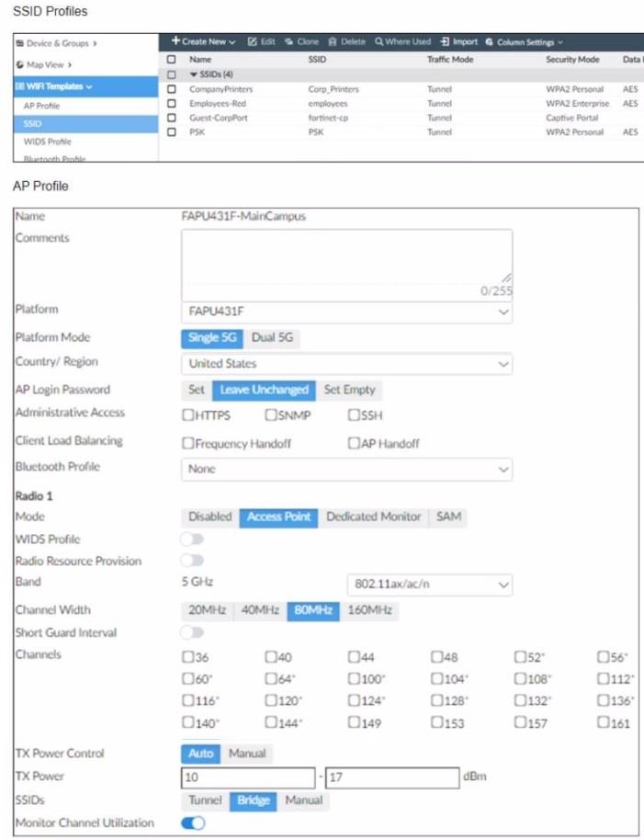Open the Map View sidebar item
644x840 pixels.
point(44,64)
